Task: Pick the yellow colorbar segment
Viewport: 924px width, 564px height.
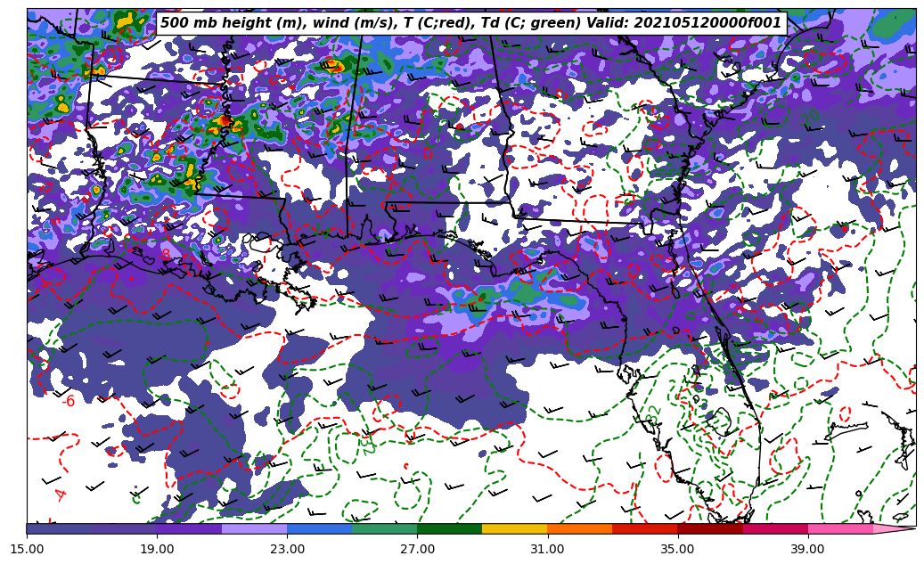Action: click(x=514, y=529)
